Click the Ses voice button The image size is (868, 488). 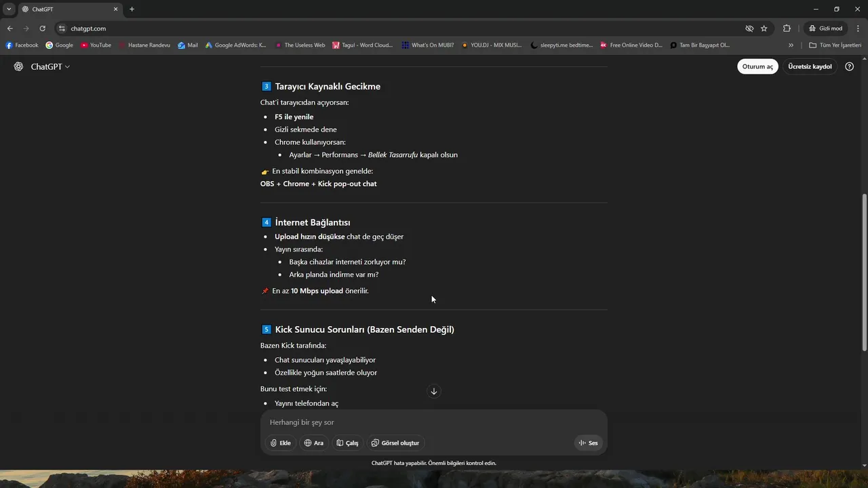click(x=588, y=443)
